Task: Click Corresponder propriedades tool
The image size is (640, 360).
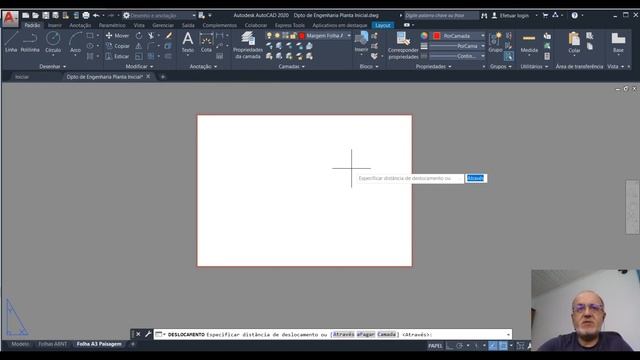Action: (x=403, y=45)
